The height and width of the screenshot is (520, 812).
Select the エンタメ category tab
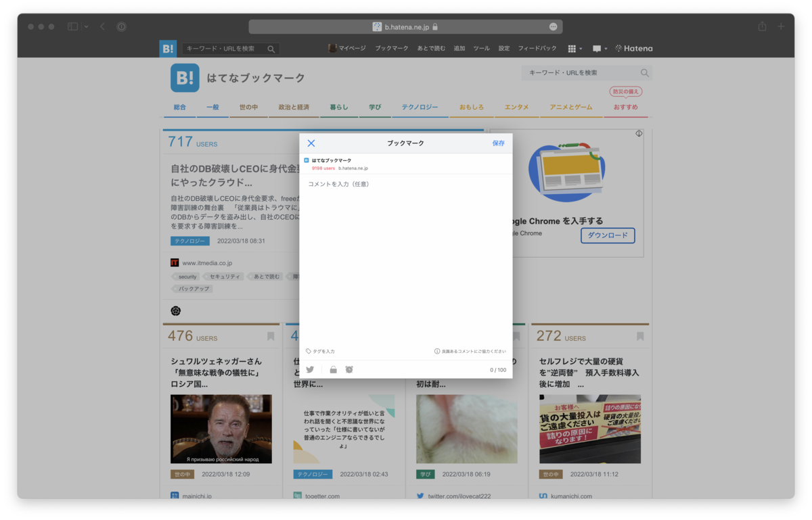click(x=516, y=108)
